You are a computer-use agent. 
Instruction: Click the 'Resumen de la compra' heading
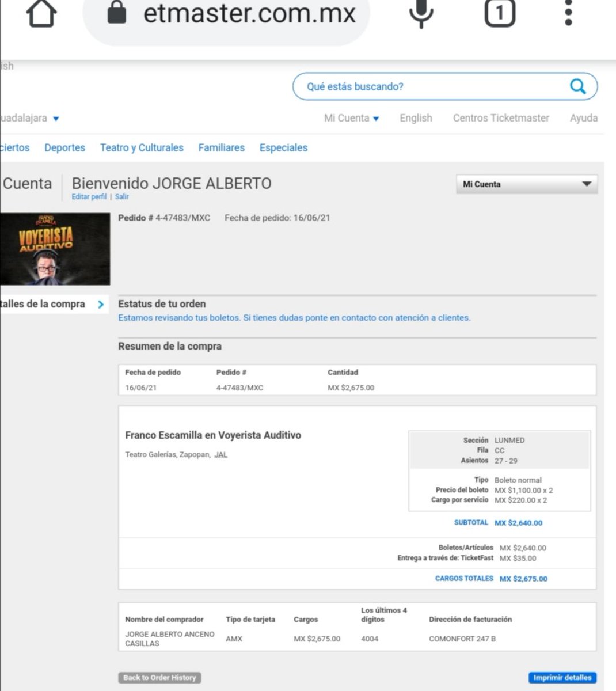(x=170, y=347)
